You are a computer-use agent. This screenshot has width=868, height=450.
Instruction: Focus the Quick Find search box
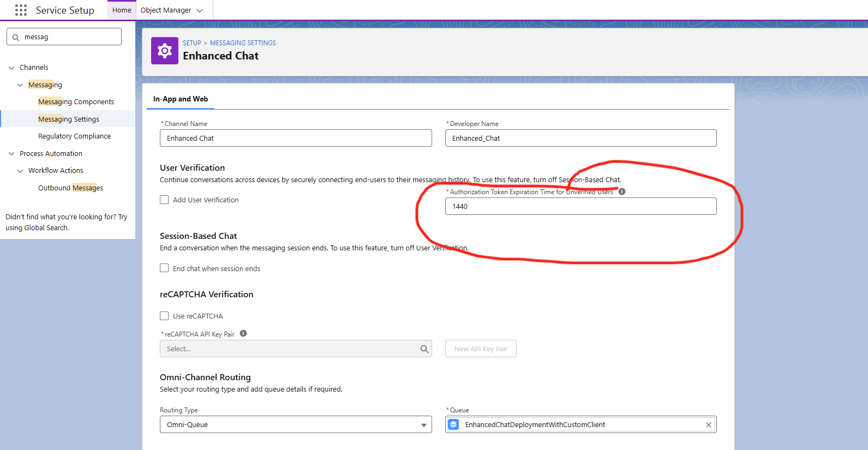[64, 37]
